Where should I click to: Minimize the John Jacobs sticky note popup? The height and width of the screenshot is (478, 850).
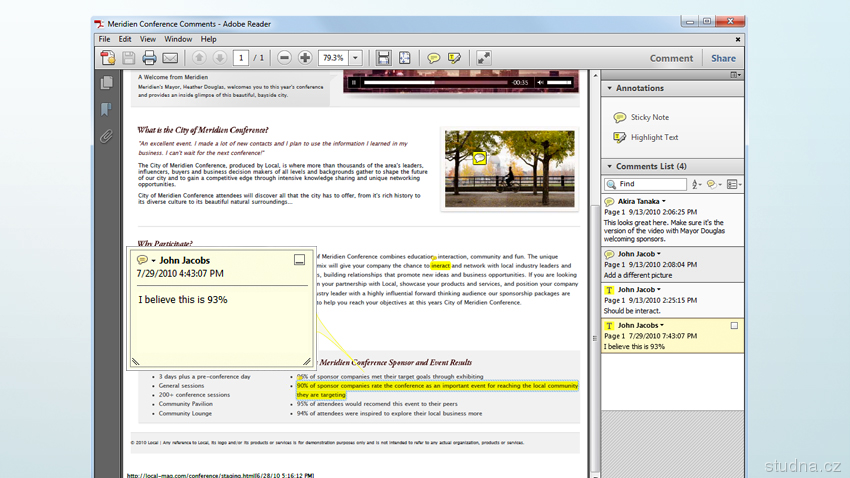299,260
